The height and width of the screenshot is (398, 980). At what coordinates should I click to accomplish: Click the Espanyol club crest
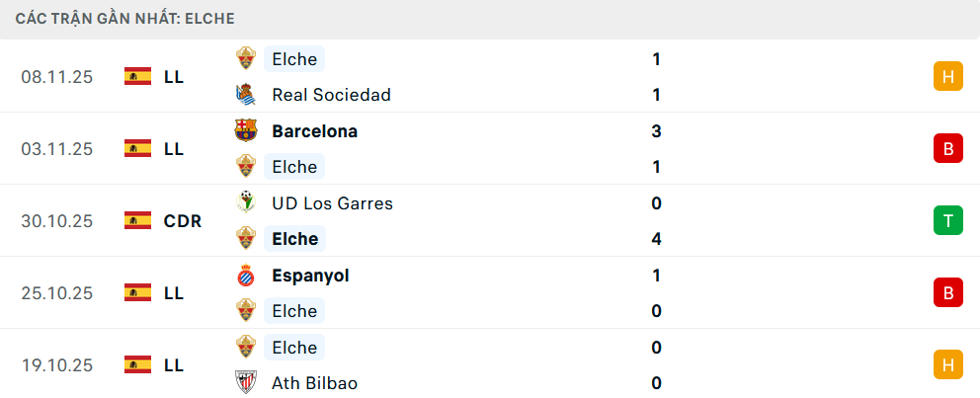click(x=246, y=276)
